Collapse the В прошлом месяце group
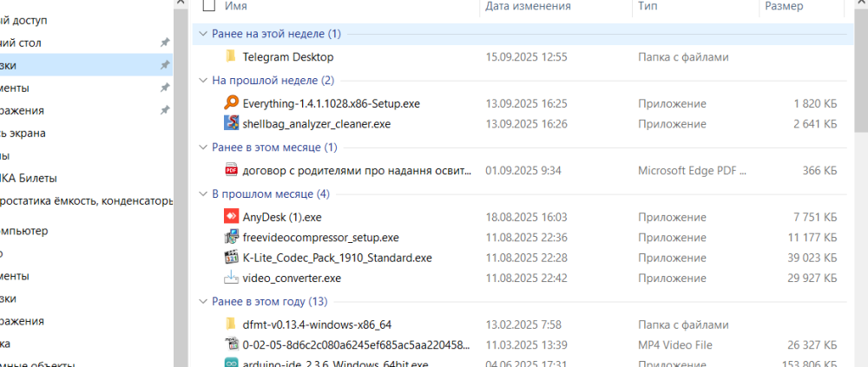Screen dimensions: 868x367 coord(202,193)
